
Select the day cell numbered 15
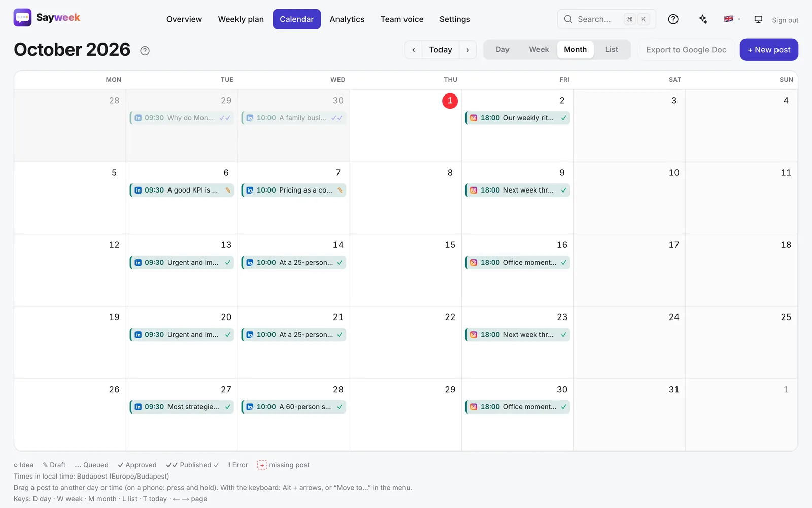[x=405, y=270]
